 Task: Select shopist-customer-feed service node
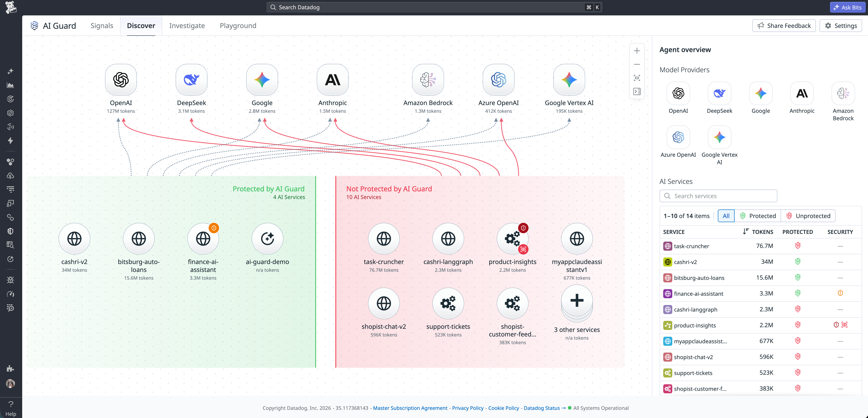pyautogui.click(x=512, y=303)
